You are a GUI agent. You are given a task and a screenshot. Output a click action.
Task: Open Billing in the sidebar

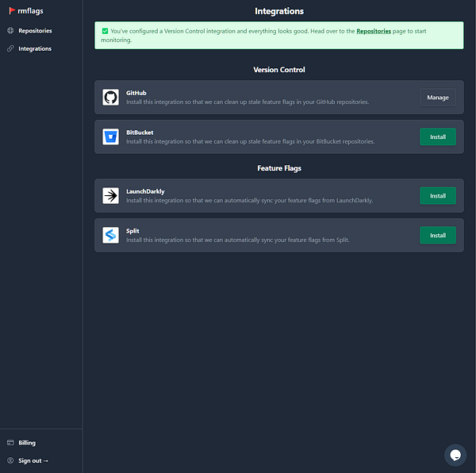click(27, 443)
